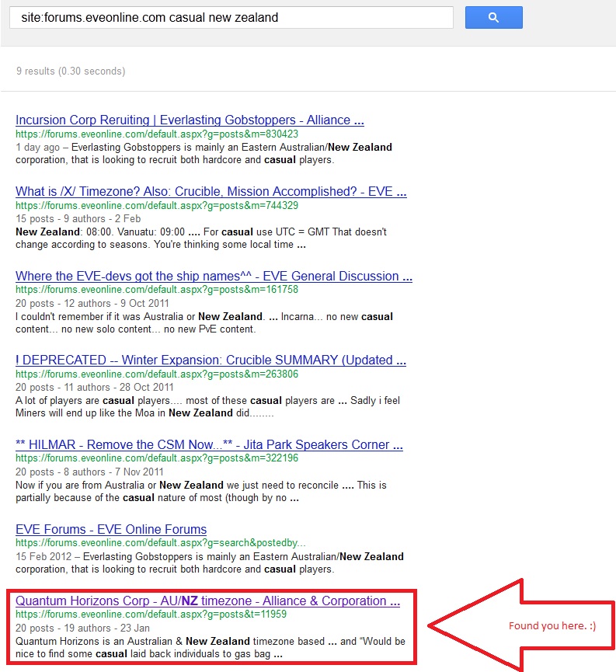Open HILMAR Remove the CSM Now link

point(209,444)
